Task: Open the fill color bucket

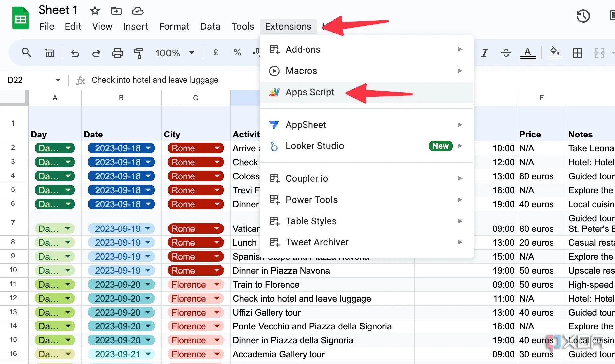Action: pos(554,52)
